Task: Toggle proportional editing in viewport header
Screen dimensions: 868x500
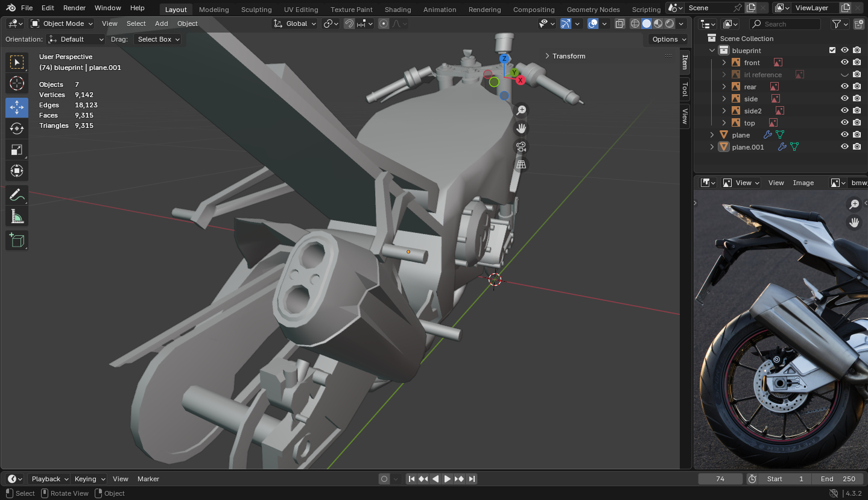Action: coord(384,24)
